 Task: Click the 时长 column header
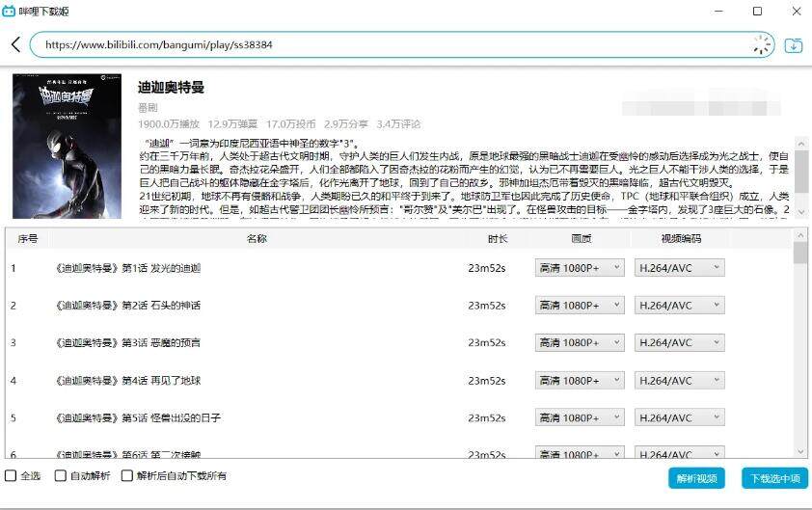(x=498, y=239)
